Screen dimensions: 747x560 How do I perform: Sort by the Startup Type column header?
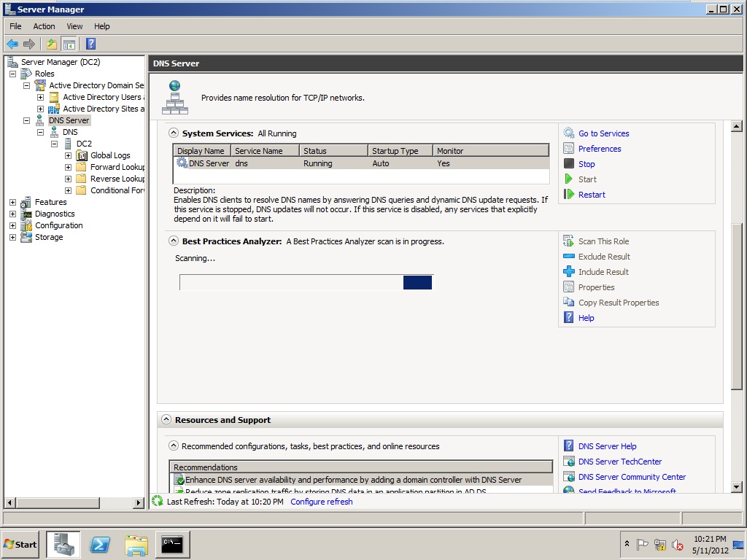pos(400,150)
